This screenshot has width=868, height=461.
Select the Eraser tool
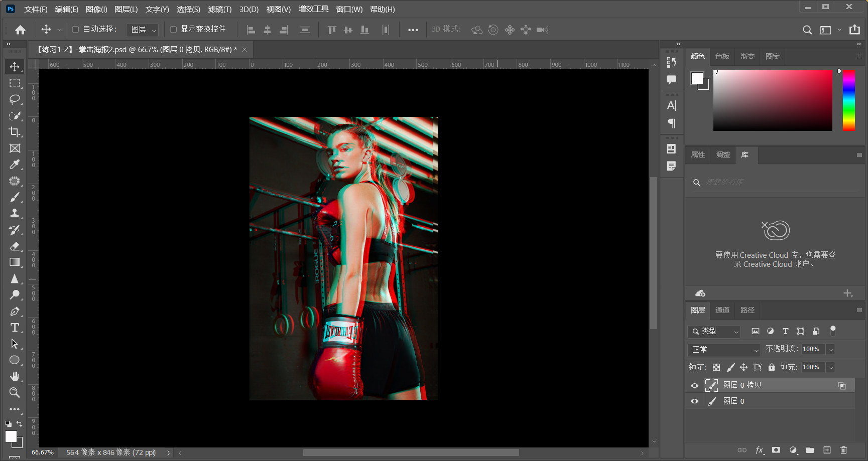(x=15, y=246)
